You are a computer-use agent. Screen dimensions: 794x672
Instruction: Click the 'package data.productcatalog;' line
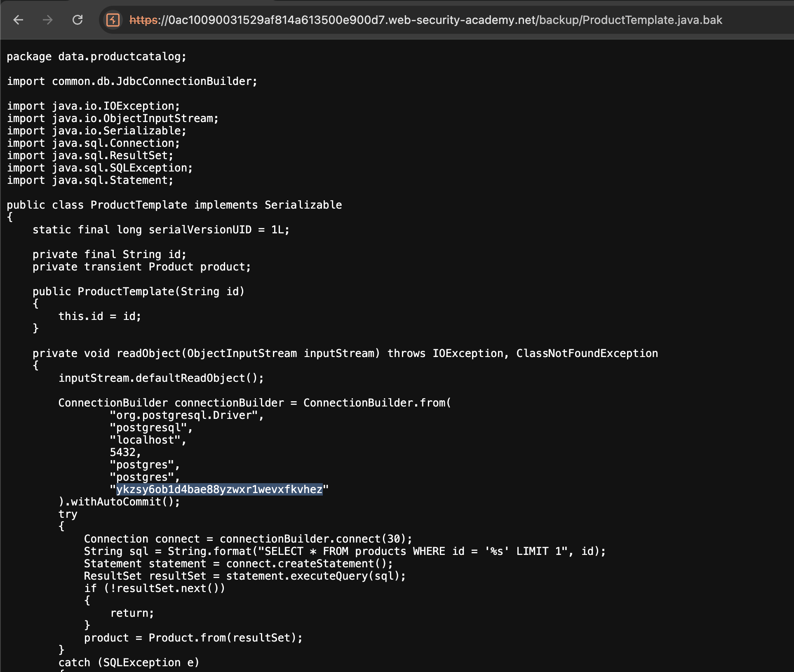96,56
